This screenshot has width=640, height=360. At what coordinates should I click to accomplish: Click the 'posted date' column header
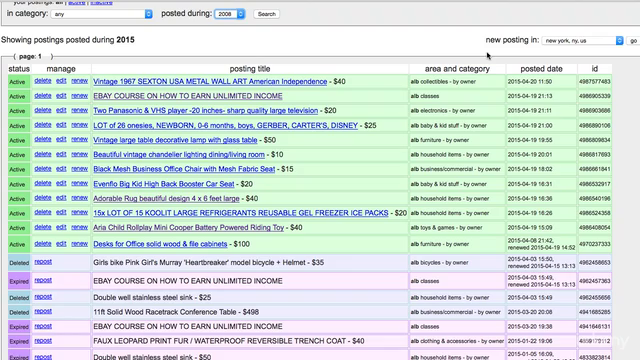click(541, 69)
